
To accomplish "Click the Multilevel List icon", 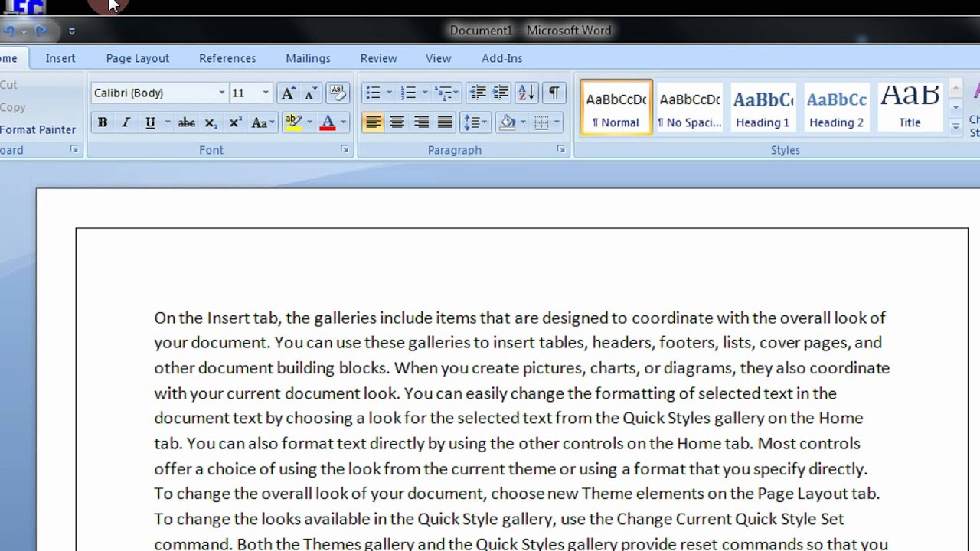I will click(443, 93).
